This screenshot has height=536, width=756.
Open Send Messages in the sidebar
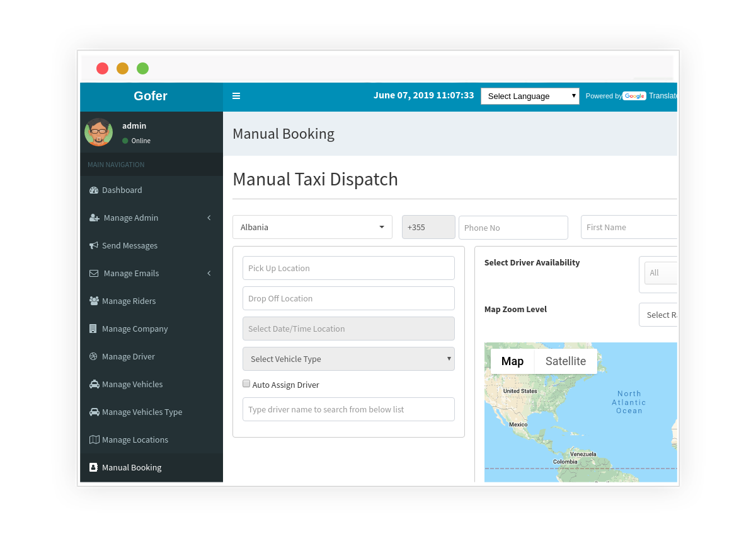click(151, 245)
